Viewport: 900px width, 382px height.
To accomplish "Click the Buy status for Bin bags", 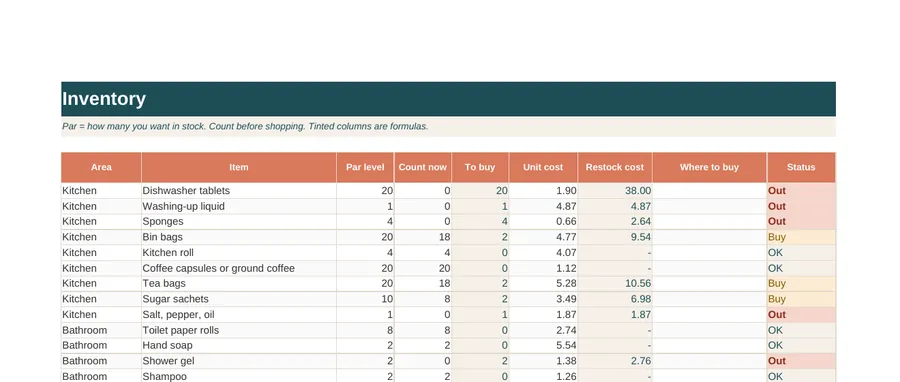I will pyautogui.click(x=801, y=237).
